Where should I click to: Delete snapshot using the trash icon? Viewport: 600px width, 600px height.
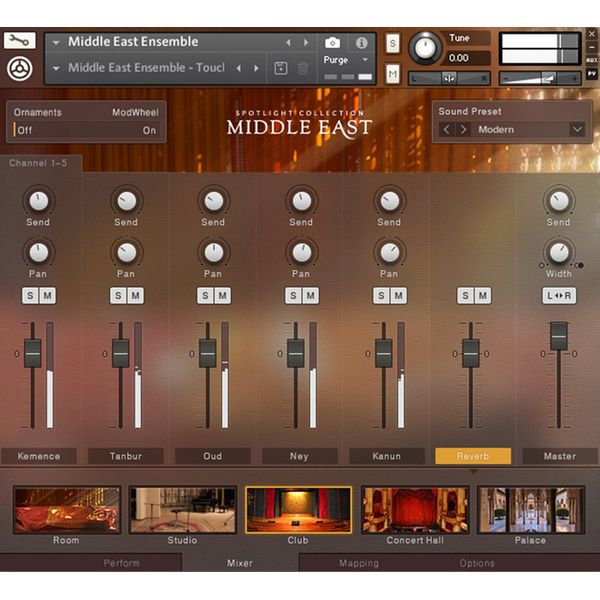coord(302,69)
